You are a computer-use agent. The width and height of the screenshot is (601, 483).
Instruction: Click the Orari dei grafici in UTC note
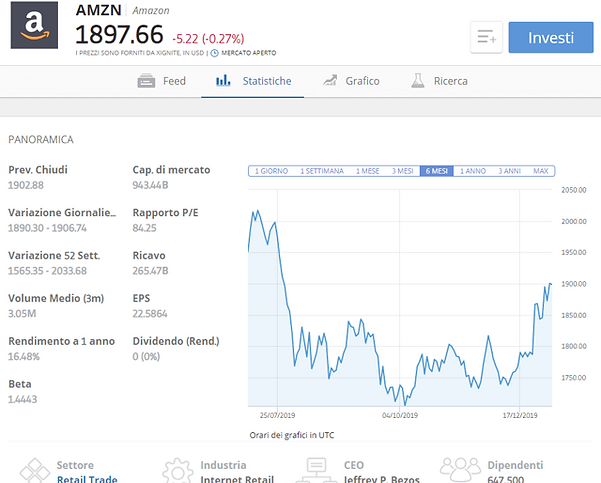tap(292, 435)
